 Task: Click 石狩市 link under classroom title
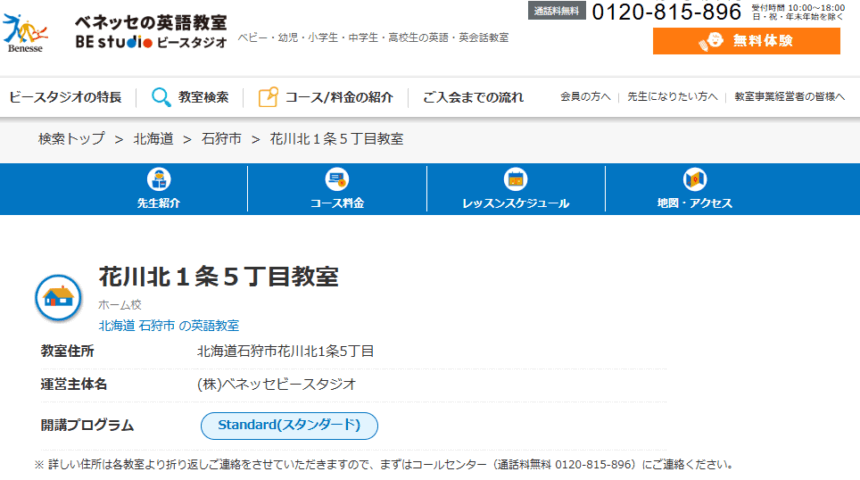[x=157, y=326]
